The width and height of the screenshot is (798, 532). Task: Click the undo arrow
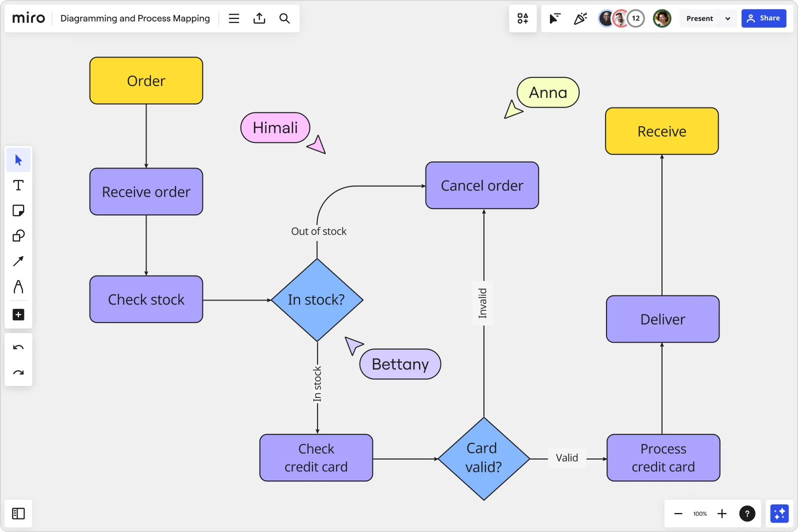pos(18,347)
